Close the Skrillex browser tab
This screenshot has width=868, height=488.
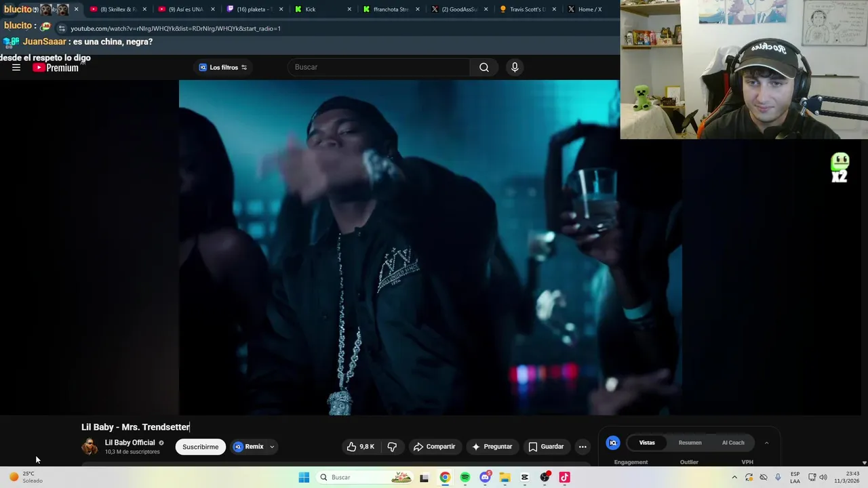tap(144, 9)
